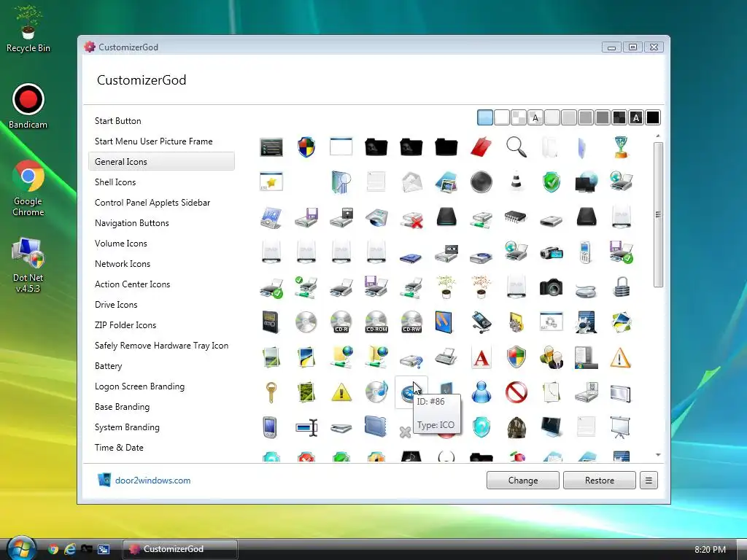Select the starred favorites window icon
Image resolution: width=747 pixels, height=560 pixels.
click(x=271, y=182)
